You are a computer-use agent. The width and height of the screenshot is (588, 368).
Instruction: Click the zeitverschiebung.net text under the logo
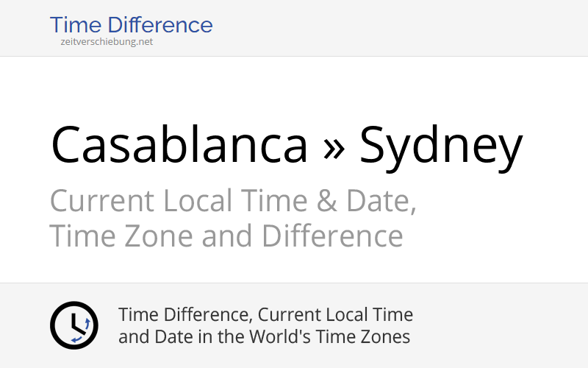click(x=107, y=42)
